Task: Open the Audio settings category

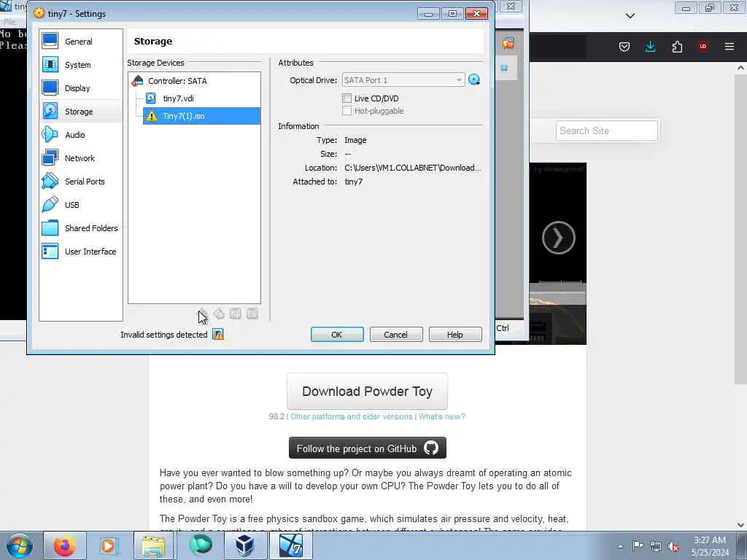Action: pyautogui.click(x=80, y=135)
